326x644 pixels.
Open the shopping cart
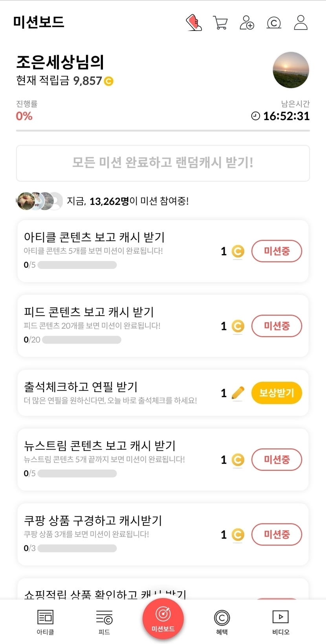pos(220,23)
